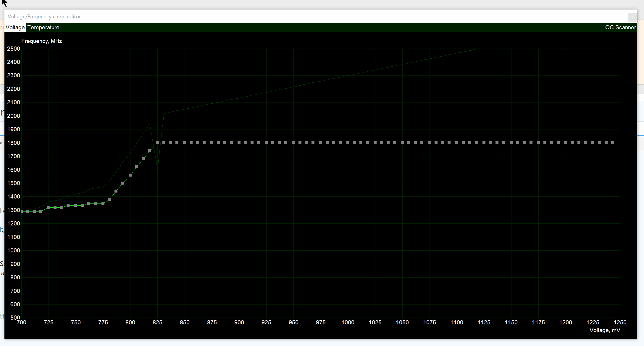
Task: Select the last rightmost curve point
Action: [x=613, y=143]
